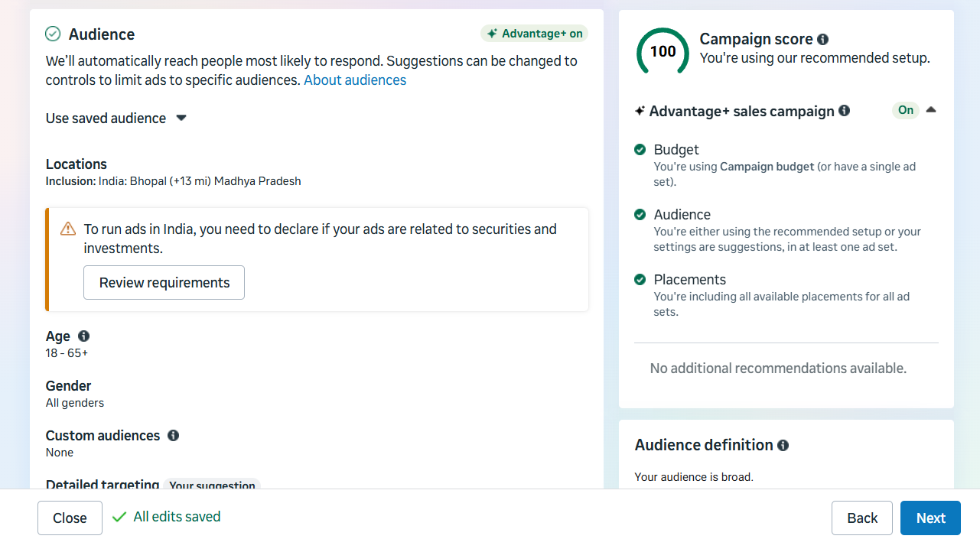Click the Budget green check icon

point(640,150)
